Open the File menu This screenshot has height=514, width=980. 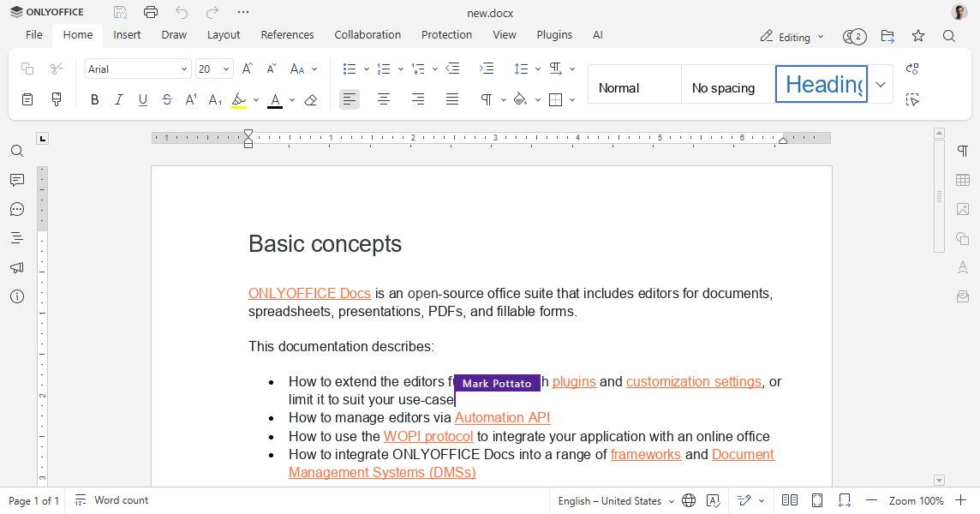(x=33, y=35)
